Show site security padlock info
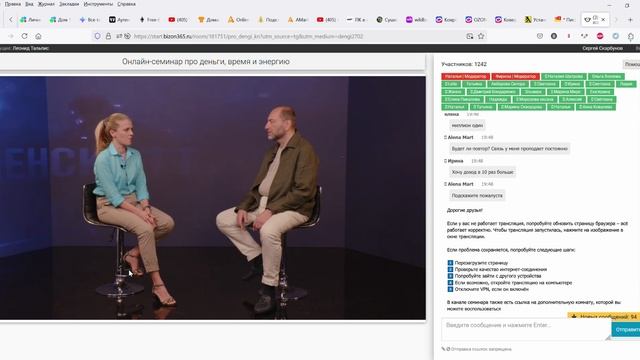The image size is (640, 360). click(108, 36)
